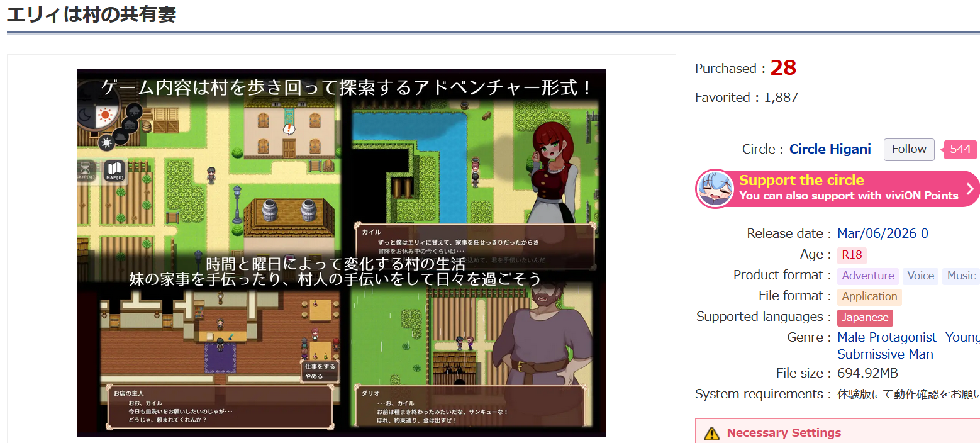
Task: Click the product title エリィは村の共有妻
Action: point(91,14)
